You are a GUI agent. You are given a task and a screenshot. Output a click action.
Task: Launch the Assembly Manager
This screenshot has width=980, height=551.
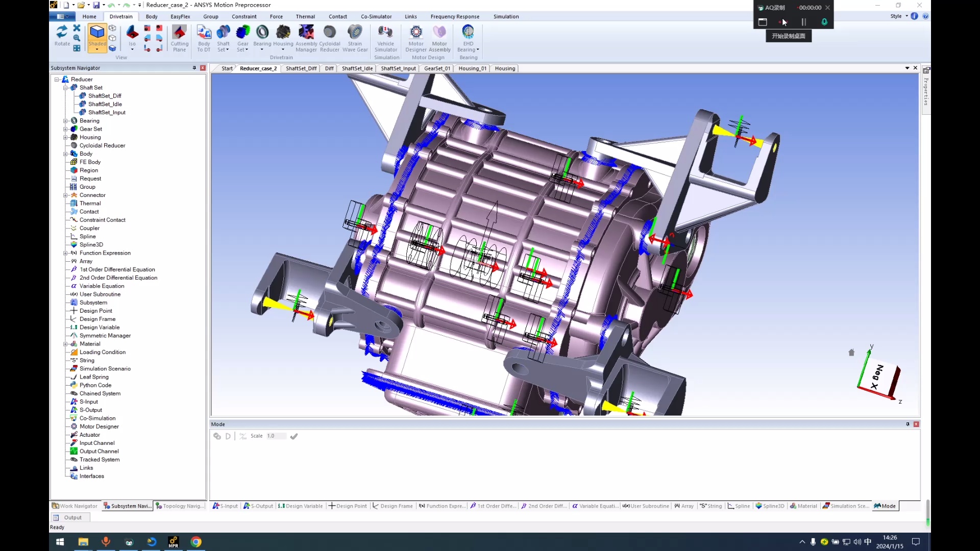(x=306, y=38)
